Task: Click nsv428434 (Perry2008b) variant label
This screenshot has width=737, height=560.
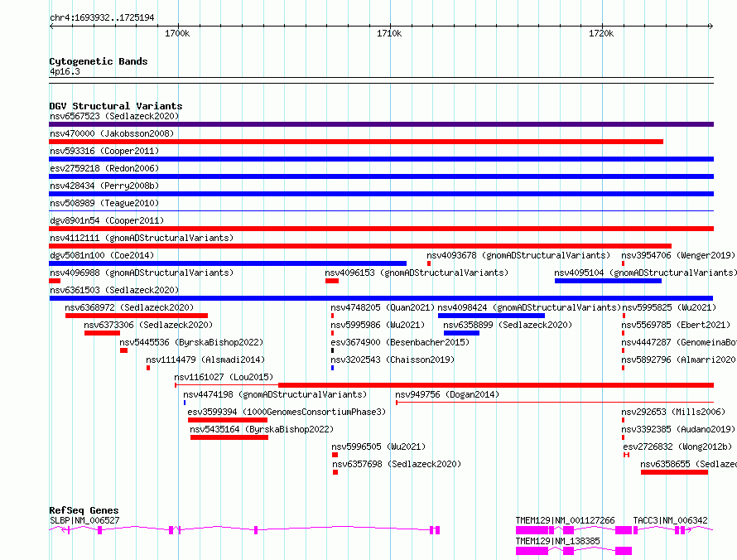Action: click(x=104, y=186)
